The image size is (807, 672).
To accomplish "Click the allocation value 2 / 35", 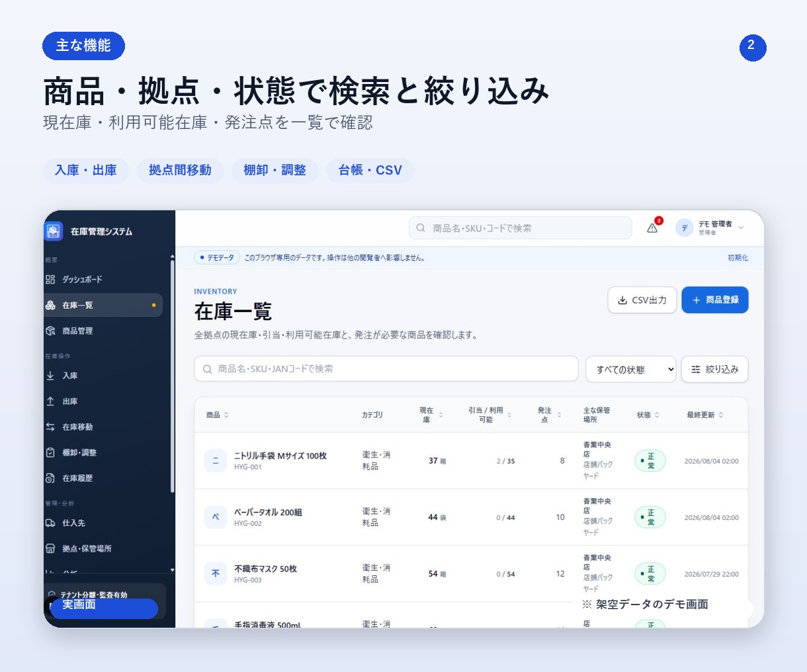I will pyautogui.click(x=505, y=461).
